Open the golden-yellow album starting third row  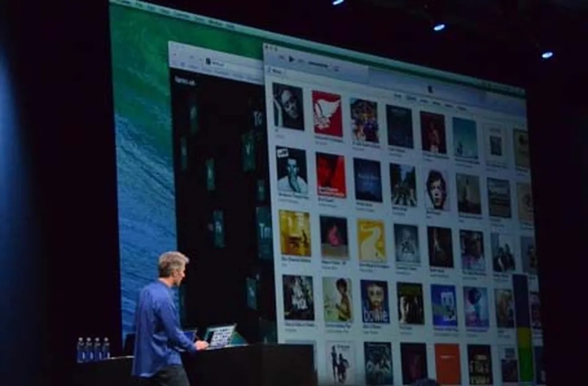tap(295, 233)
